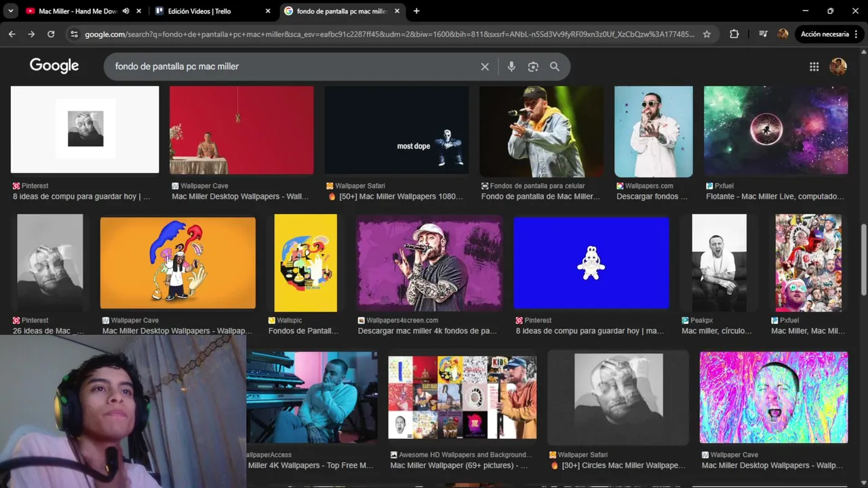Open the Peakpx black and white photo
This screenshot has height=488, width=868.
tap(719, 263)
